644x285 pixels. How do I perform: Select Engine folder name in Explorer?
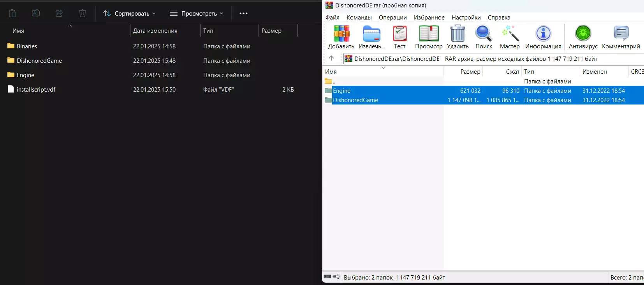pos(25,75)
